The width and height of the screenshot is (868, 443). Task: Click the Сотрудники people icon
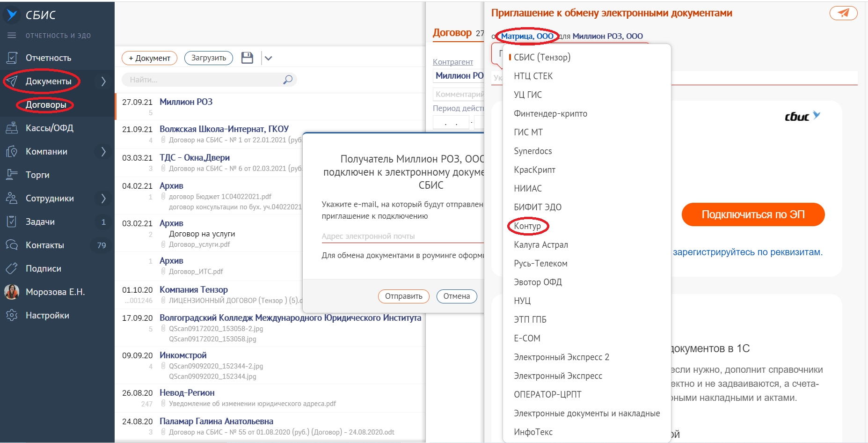tap(12, 198)
